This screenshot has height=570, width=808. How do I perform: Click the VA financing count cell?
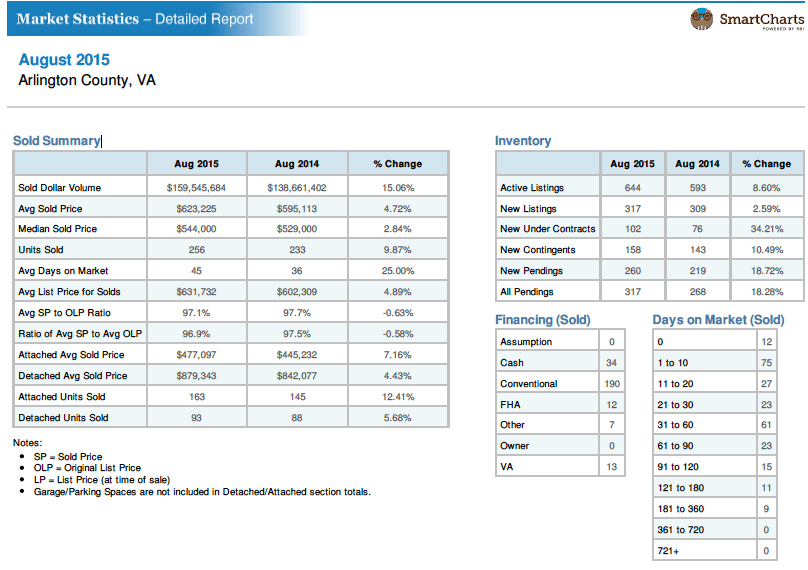coord(611,467)
